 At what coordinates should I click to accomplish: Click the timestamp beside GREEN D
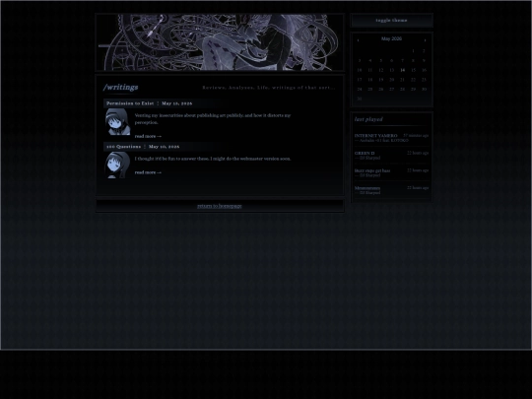(x=418, y=153)
